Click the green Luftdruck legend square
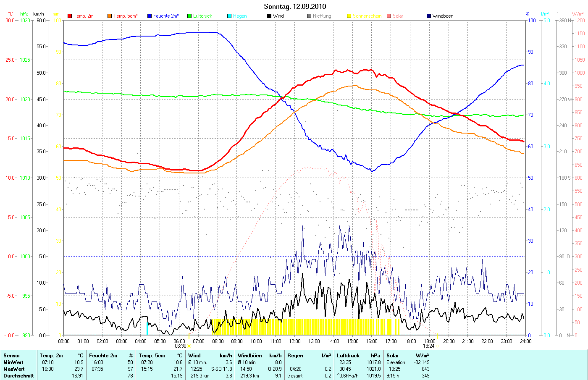Screen dimensions: 588x380 click(x=189, y=16)
